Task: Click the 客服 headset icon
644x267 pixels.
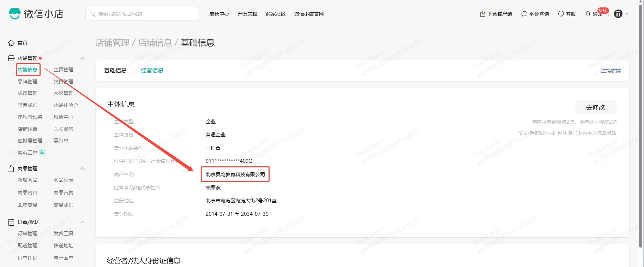Action: tap(561, 14)
